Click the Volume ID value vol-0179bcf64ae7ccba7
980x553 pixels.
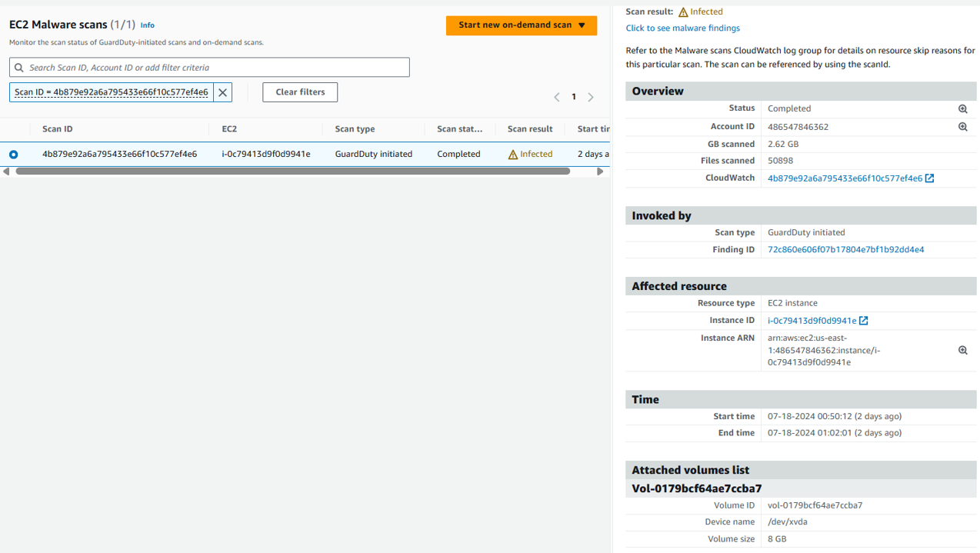(815, 505)
